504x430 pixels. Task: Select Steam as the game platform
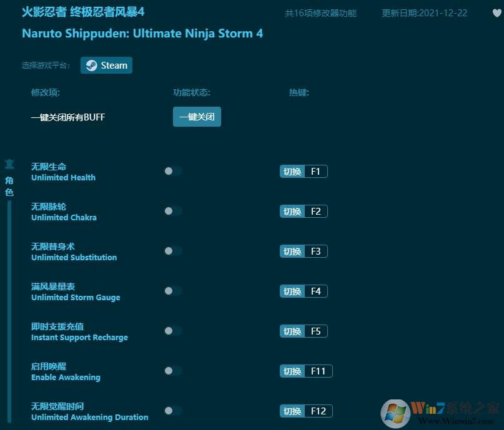[x=106, y=65]
